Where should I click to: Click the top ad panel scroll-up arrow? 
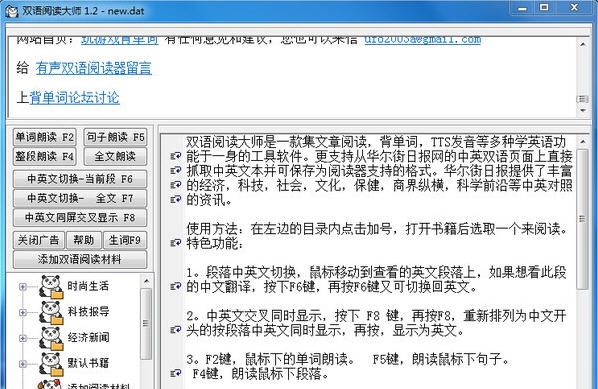pyautogui.click(x=583, y=45)
